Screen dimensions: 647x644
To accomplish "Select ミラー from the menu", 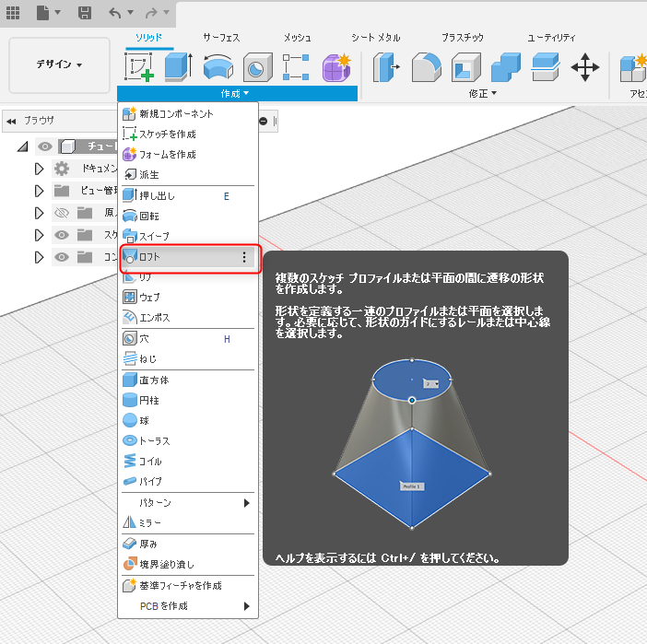I will click(188, 523).
